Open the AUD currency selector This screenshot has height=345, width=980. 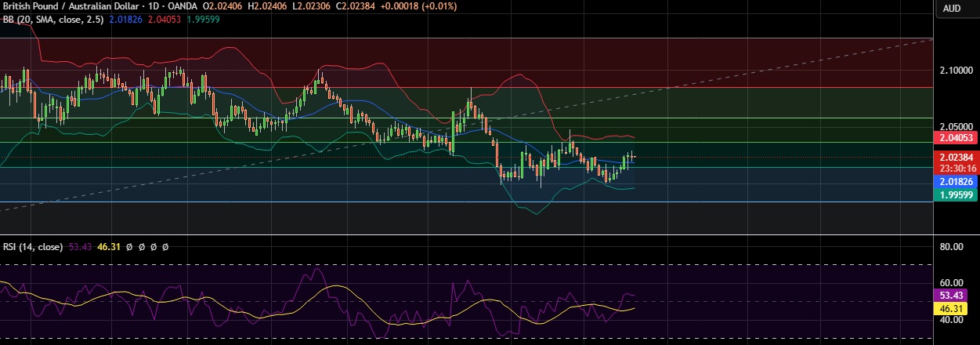click(x=952, y=8)
